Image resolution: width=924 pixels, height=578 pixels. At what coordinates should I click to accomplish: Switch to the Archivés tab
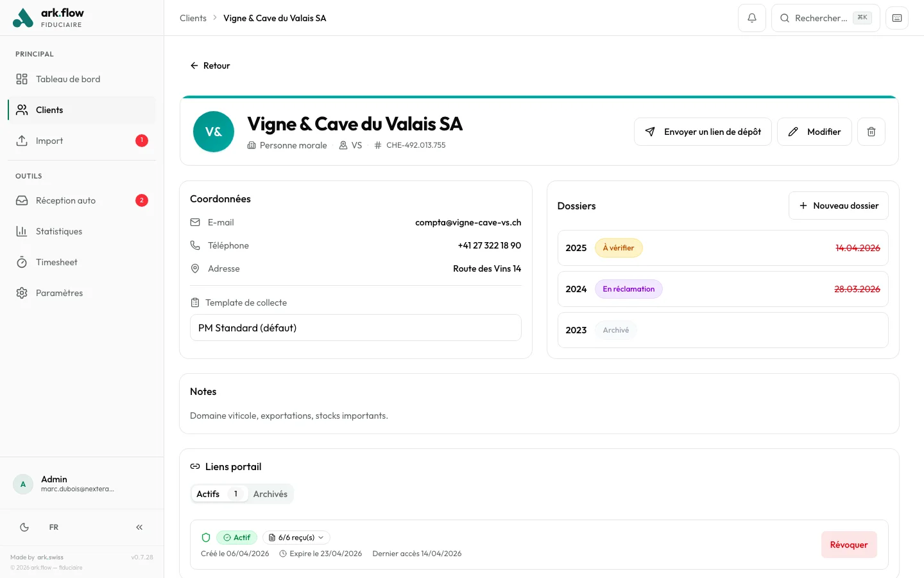tap(270, 494)
